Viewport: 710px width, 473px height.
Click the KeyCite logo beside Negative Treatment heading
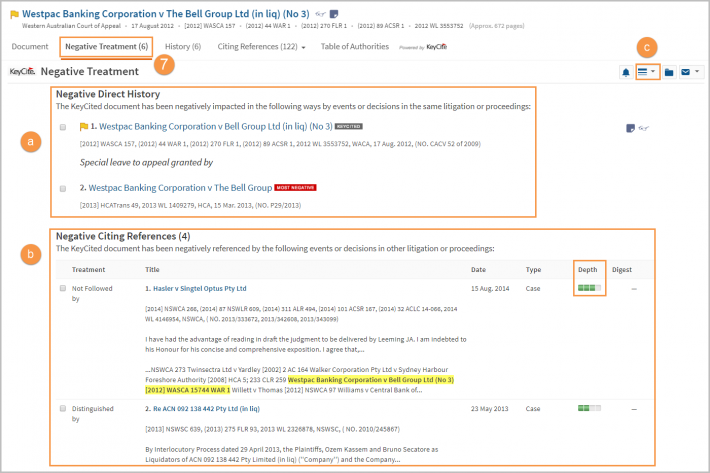click(x=22, y=72)
